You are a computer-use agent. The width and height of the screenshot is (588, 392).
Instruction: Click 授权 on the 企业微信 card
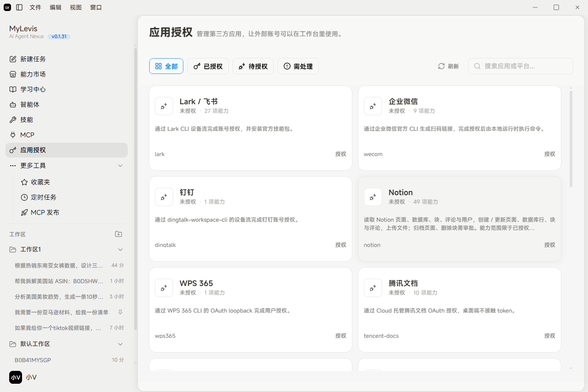pyautogui.click(x=550, y=154)
